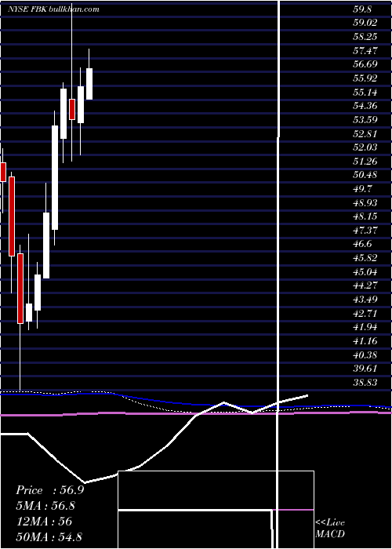The width and height of the screenshot is (392, 549).
Task: Click the '50MA : 54.8' readout
Action: point(49,536)
